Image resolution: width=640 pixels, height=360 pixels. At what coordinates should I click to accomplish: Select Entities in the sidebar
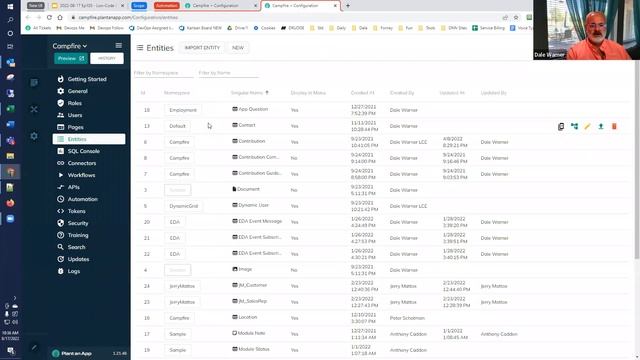point(89,139)
